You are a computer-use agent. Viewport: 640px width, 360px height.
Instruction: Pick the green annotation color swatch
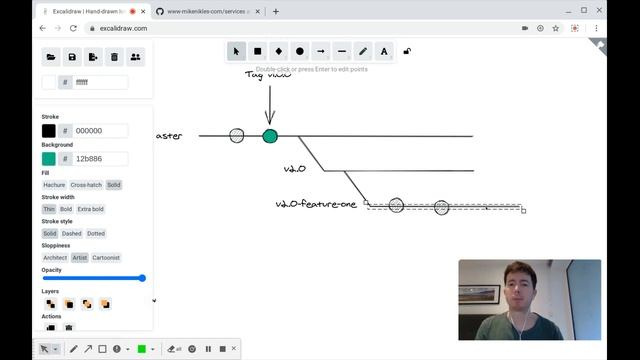tap(142, 349)
